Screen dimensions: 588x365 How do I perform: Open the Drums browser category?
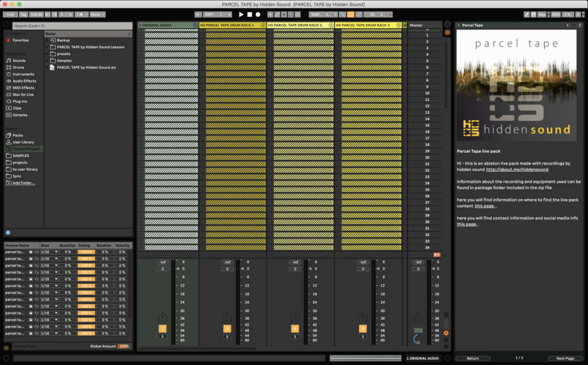[18, 67]
